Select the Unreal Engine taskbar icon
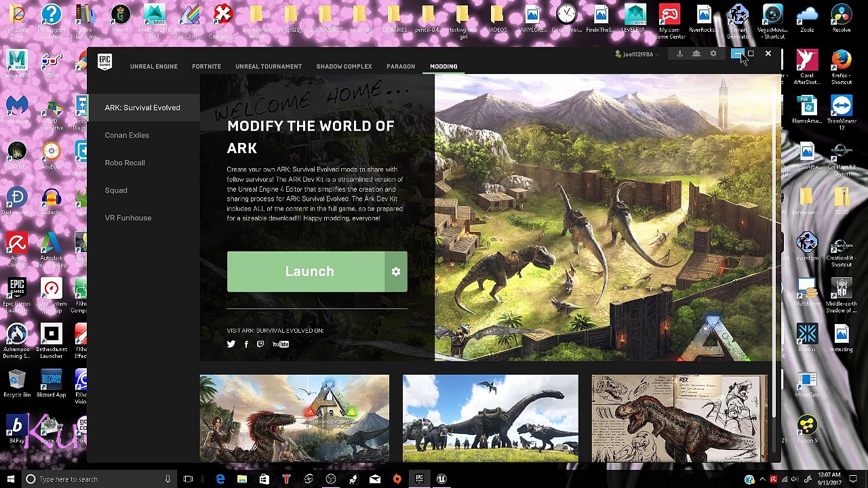The width and height of the screenshot is (868, 488). tap(441, 479)
